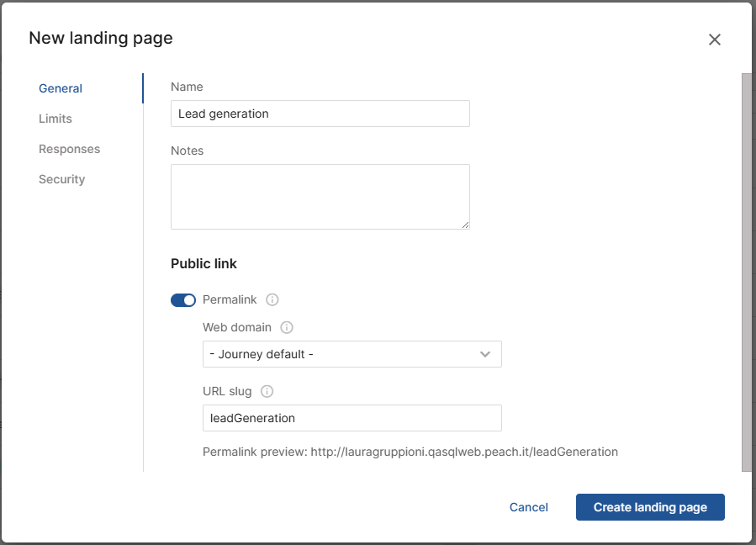Click inside the empty Notes text area
The image size is (756, 545).
(320, 196)
